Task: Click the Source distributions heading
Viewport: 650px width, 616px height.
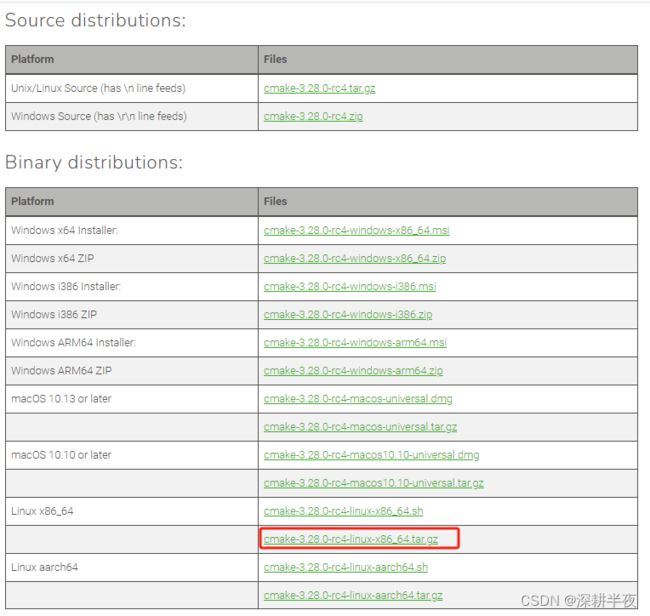Action: pyautogui.click(x=96, y=20)
